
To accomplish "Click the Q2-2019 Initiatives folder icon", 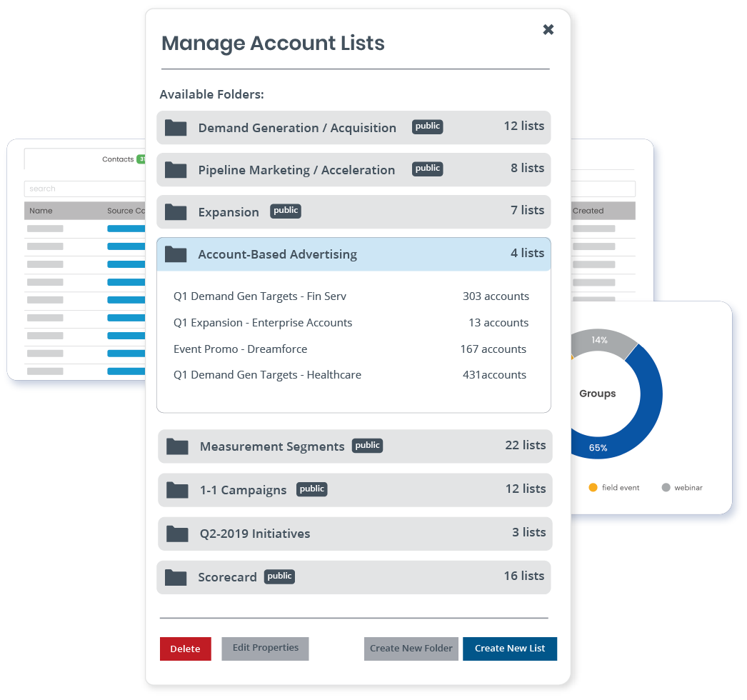I will click(x=177, y=534).
